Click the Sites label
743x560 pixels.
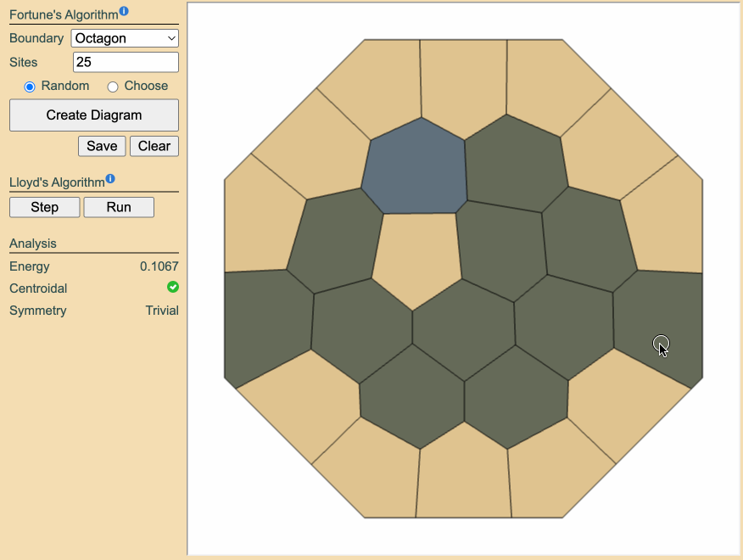click(x=23, y=63)
